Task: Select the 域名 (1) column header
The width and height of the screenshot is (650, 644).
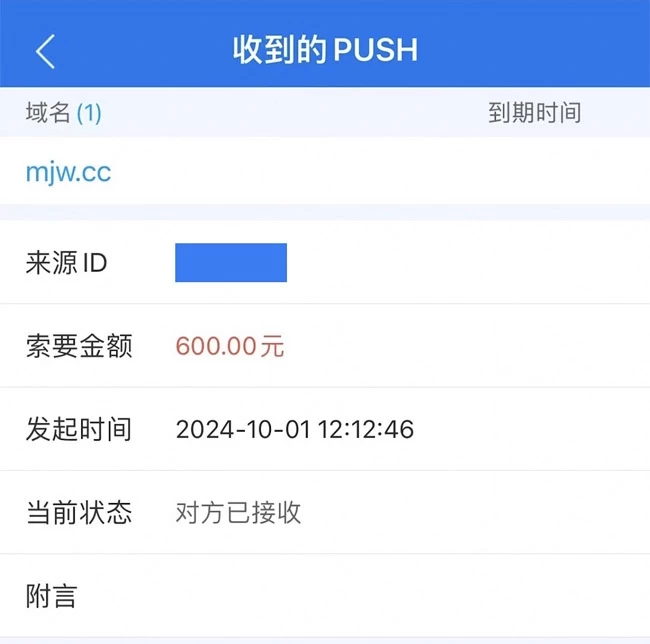Action: [x=63, y=113]
